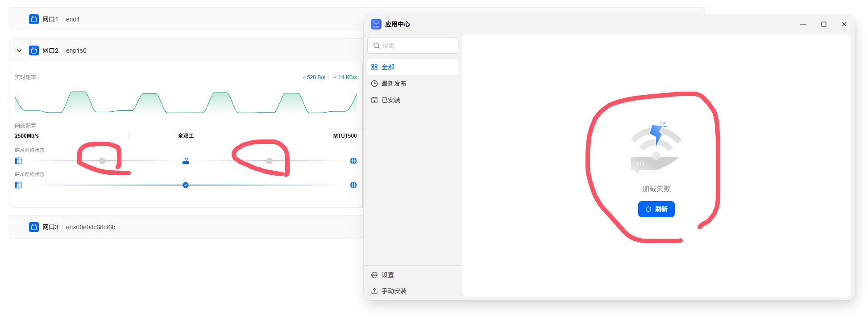Focus the 搜索 search field
Viewport: 868px width, 316px height.
click(x=413, y=46)
